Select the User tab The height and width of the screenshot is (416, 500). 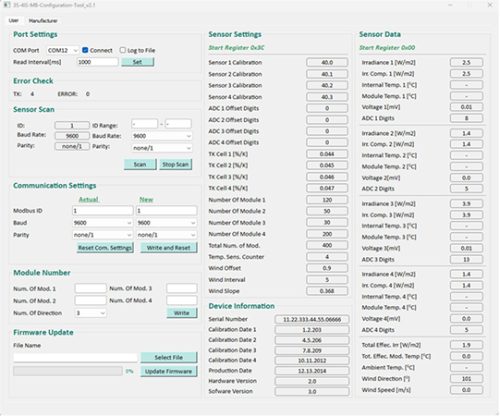pos(14,21)
